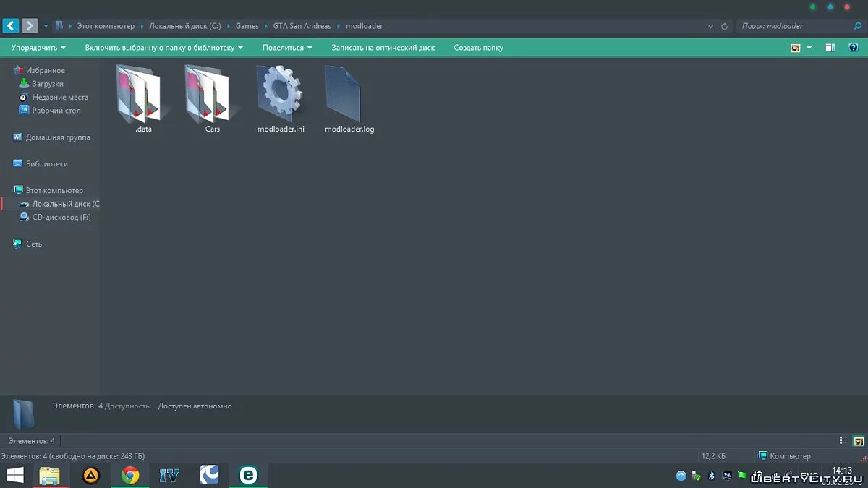Image resolution: width=868 pixels, height=488 pixels.
Task: Switch to details view icon in status bar
Action: [x=843, y=441]
